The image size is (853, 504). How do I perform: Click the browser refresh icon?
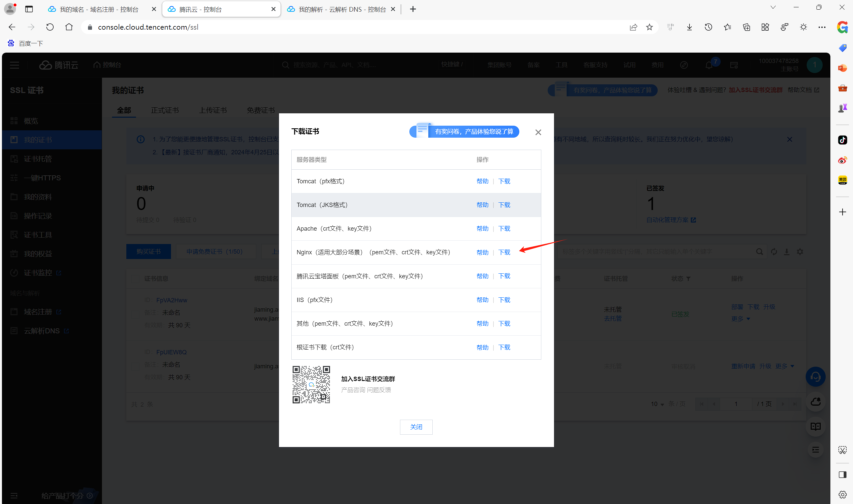click(x=50, y=27)
